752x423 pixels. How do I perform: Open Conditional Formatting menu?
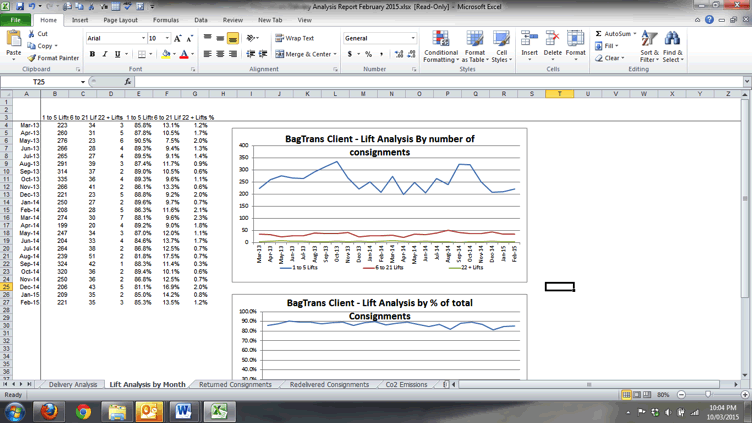click(441, 47)
